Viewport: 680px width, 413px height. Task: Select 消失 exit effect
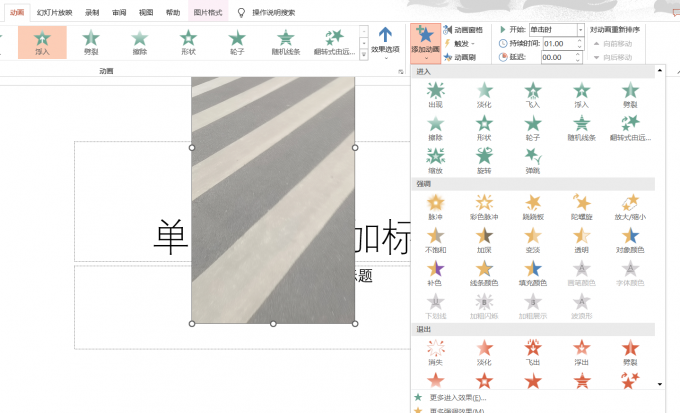coord(435,353)
